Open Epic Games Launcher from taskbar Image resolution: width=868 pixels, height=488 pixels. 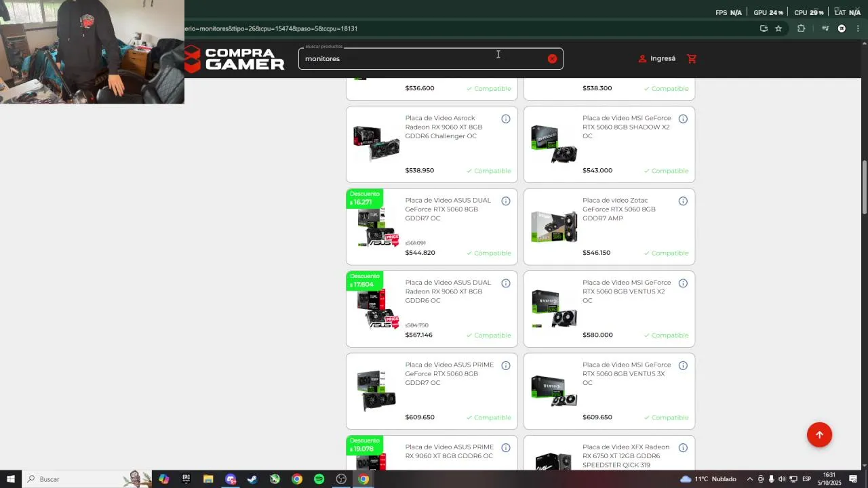tap(186, 479)
